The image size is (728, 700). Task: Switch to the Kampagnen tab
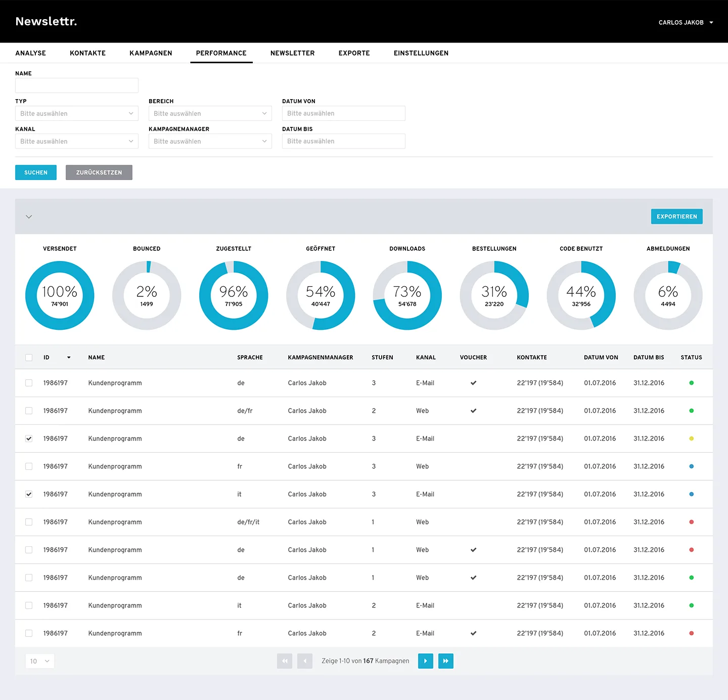(151, 53)
